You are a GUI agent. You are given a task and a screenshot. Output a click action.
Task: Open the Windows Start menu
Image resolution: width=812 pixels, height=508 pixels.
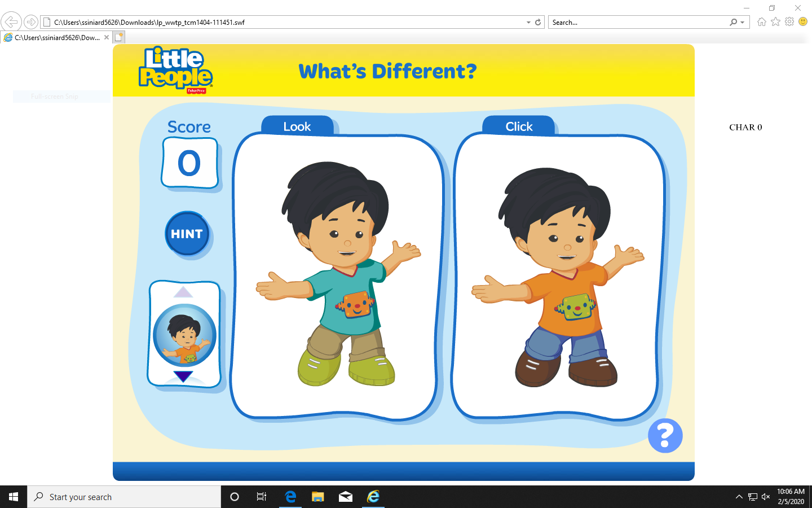pyautogui.click(x=14, y=497)
